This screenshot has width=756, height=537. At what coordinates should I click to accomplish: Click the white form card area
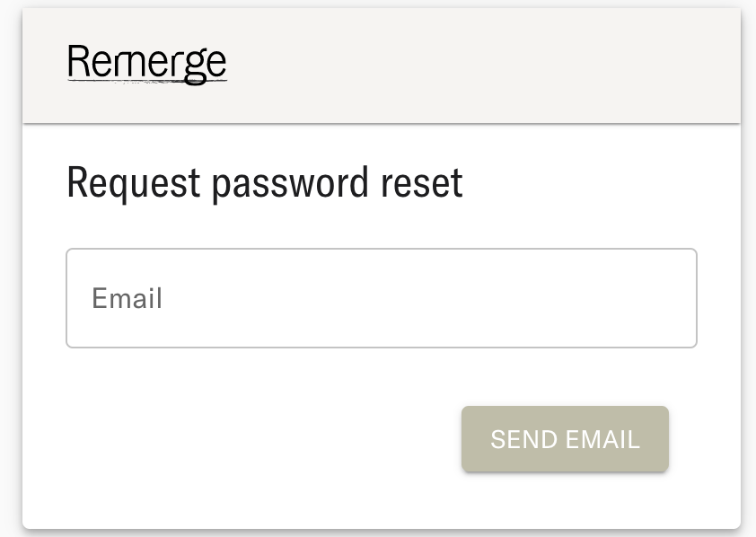(377, 377)
